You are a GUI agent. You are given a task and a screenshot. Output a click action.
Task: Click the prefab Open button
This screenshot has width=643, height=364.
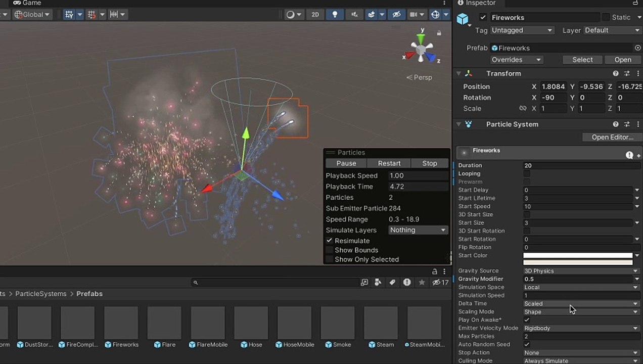[x=623, y=60]
